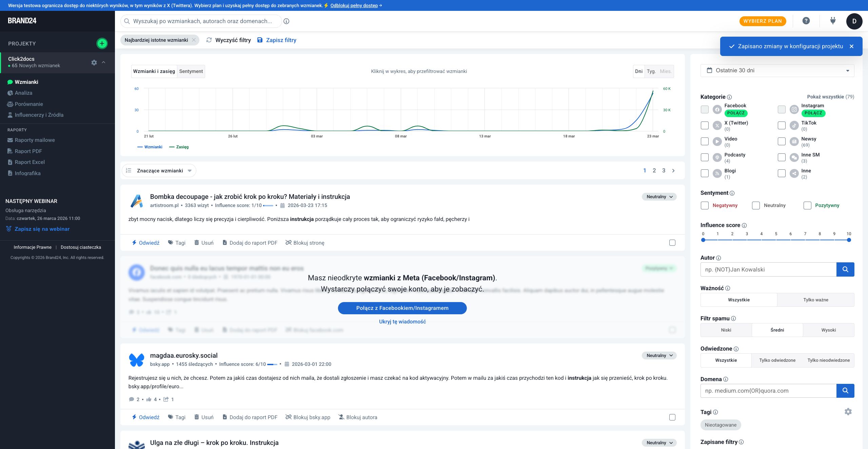Click search info icon beside search box
Image resolution: width=868 pixels, height=449 pixels.
coord(287,21)
